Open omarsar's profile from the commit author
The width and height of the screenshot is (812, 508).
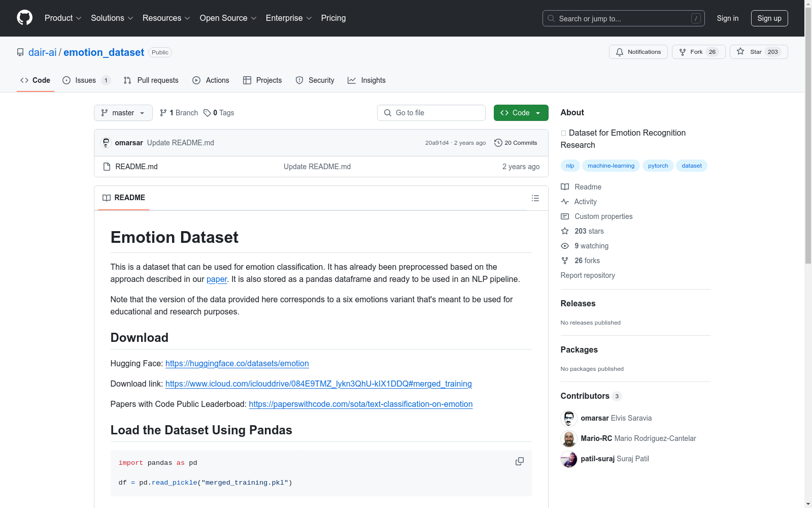tap(129, 143)
